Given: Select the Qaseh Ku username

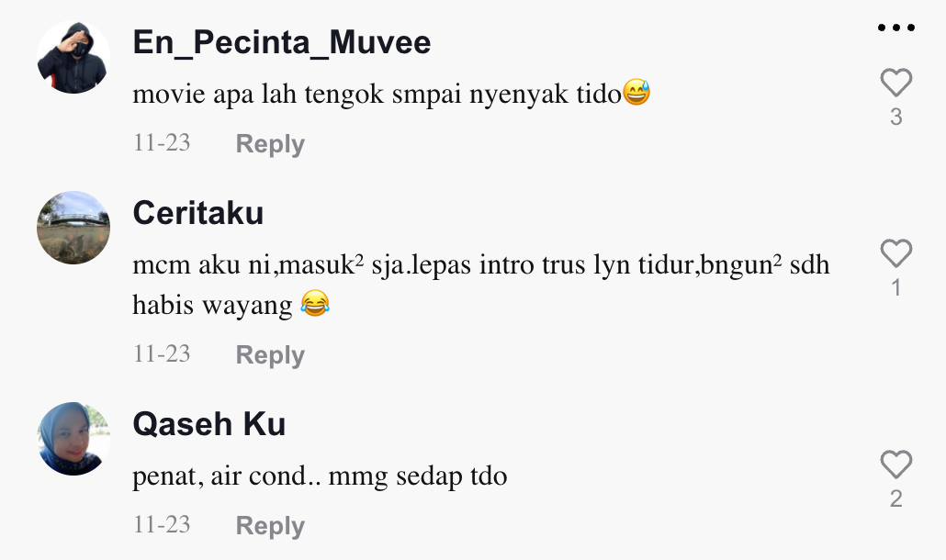Looking at the screenshot, I should pos(209,424).
